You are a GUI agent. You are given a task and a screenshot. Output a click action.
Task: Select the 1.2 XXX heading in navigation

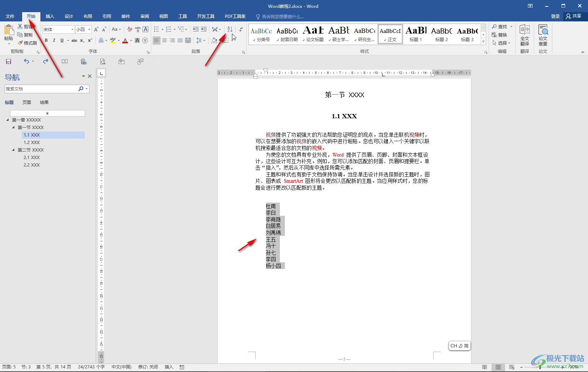(31, 142)
